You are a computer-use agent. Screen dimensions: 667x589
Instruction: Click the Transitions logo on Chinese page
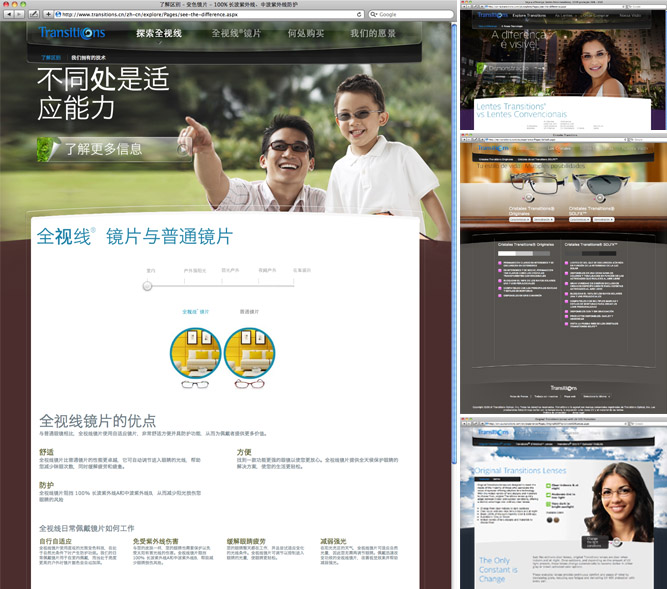[71, 33]
